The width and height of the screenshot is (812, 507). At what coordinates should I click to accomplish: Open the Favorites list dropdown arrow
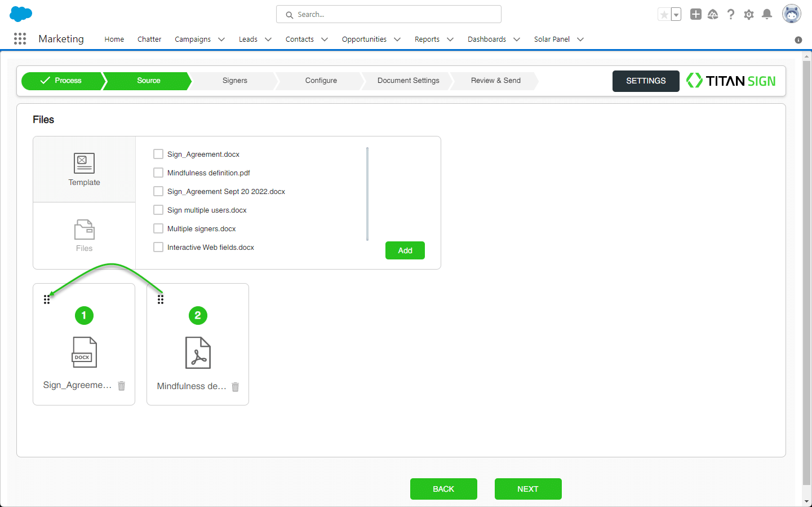(x=676, y=15)
